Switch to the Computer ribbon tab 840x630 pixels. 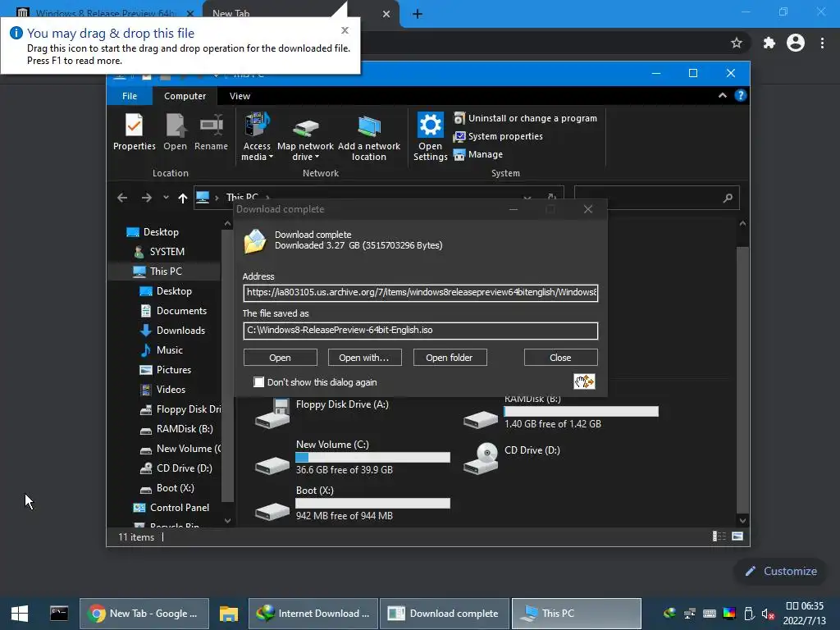[x=185, y=96]
